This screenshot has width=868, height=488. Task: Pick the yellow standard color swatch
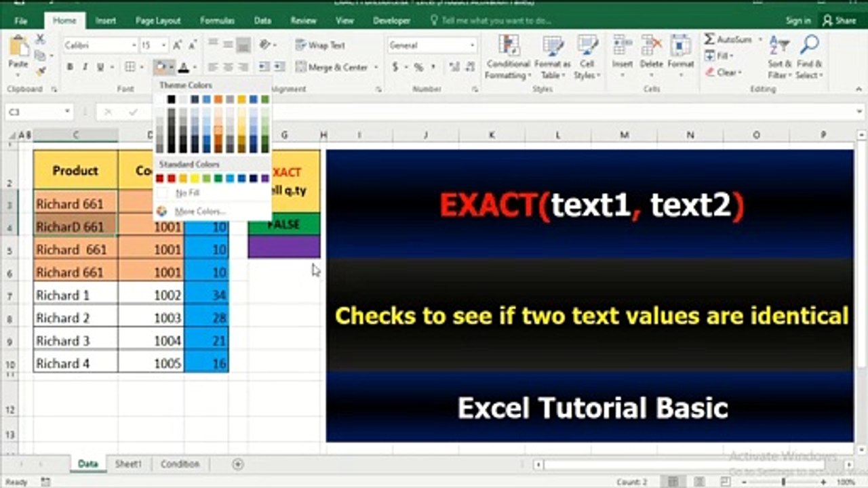(x=195, y=178)
